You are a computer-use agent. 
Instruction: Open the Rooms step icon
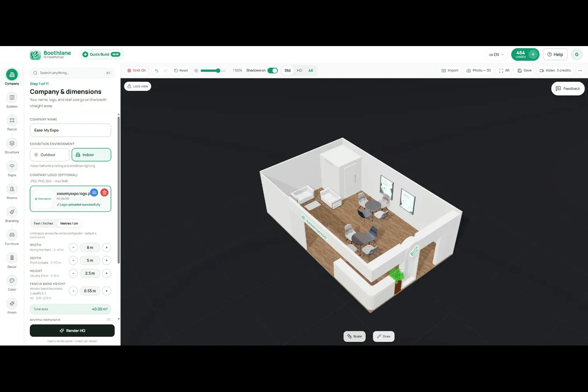(12, 189)
